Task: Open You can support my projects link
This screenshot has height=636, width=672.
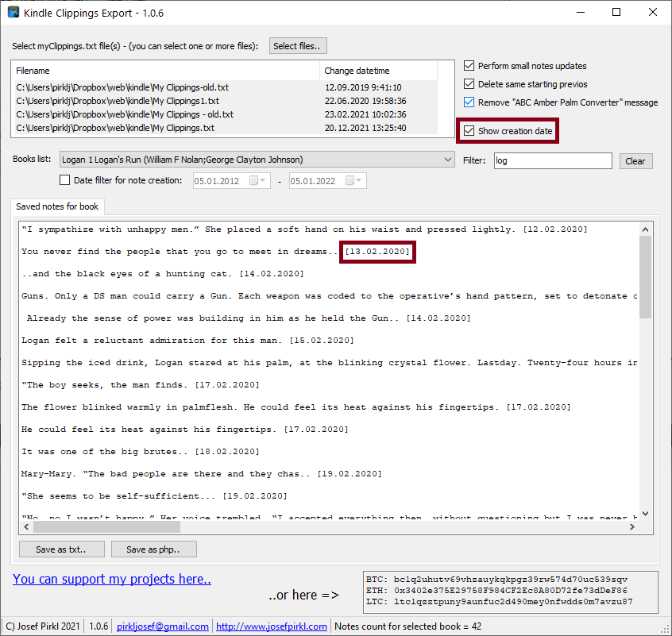Action: (x=112, y=579)
